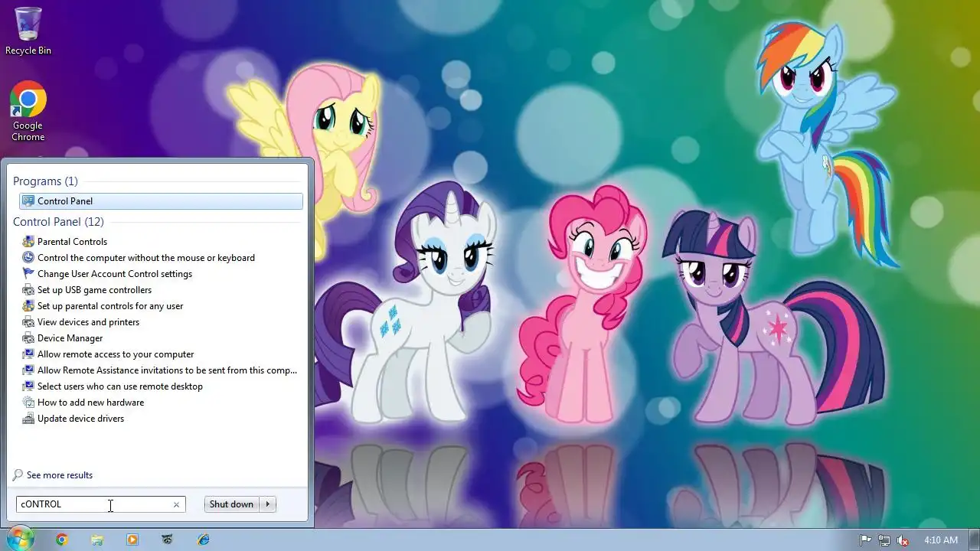Click the muted volume icon in tray
980x551 pixels.
(x=903, y=540)
